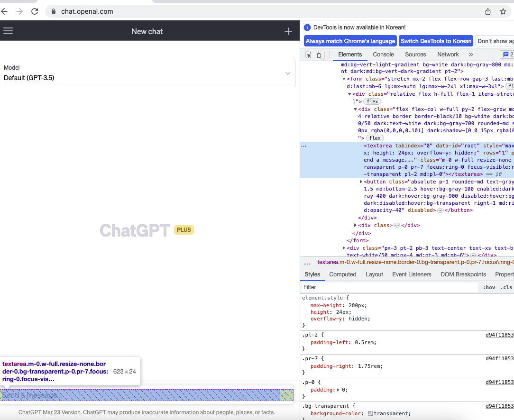Image resolution: width=514 pixels, height=420 pixels.
Task: Click the flex badge after shadow line
Action: [x=375, y=138]
